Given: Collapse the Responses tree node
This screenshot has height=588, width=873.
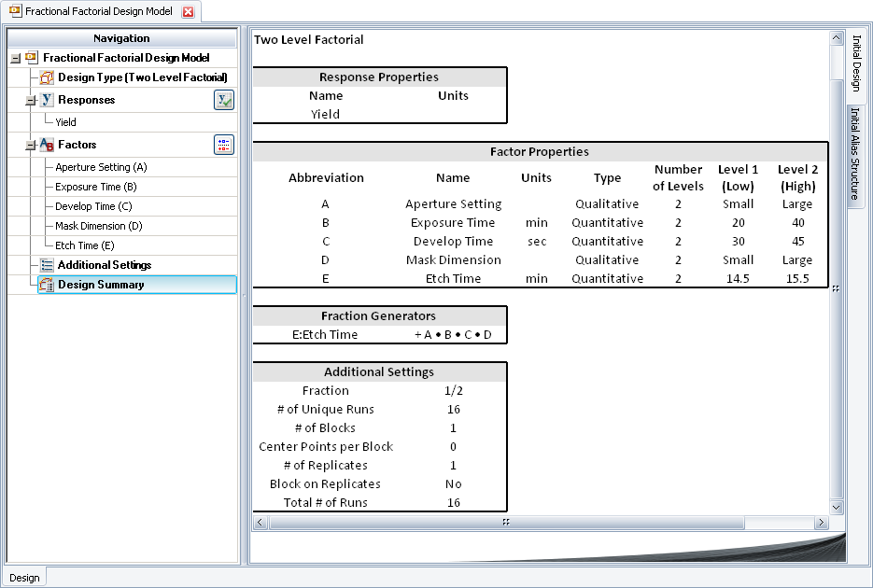Looking at the screenshot, I should pos(31,100).
